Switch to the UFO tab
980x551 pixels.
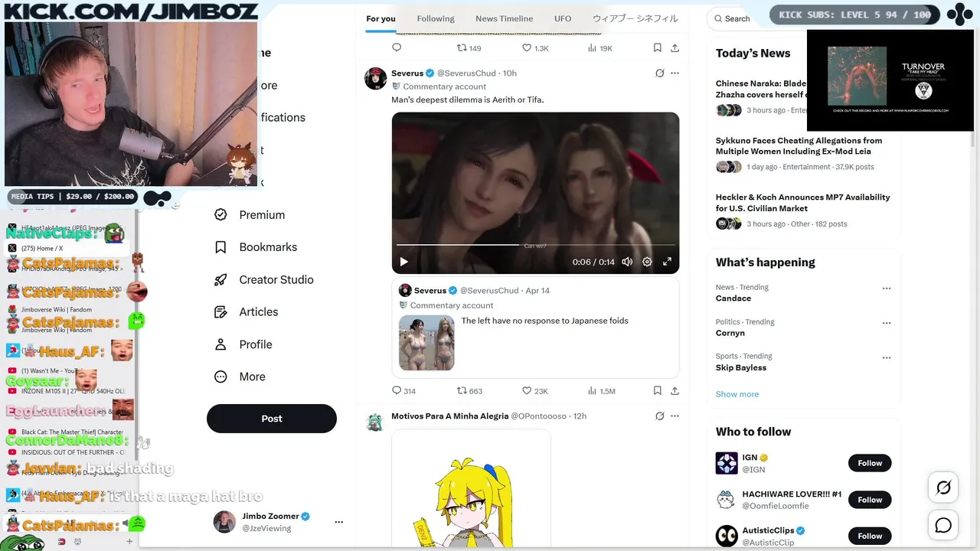(x=563, y=18)
